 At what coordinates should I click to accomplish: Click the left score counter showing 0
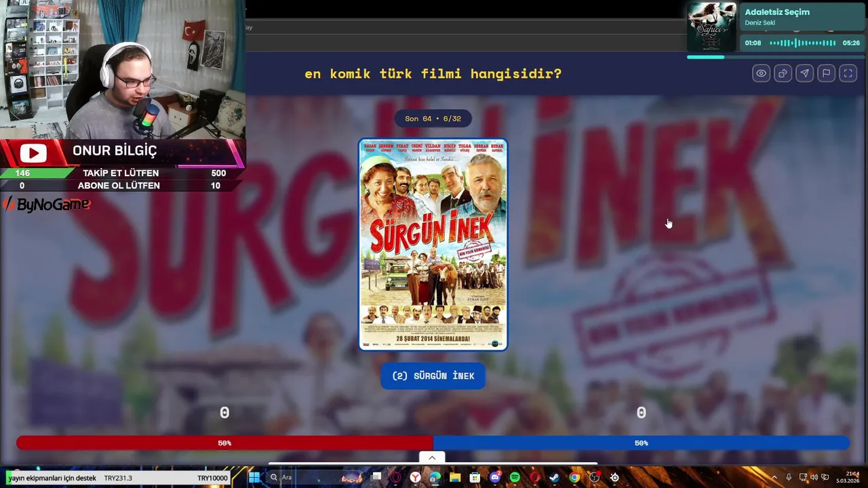click(x=224, y=413)
